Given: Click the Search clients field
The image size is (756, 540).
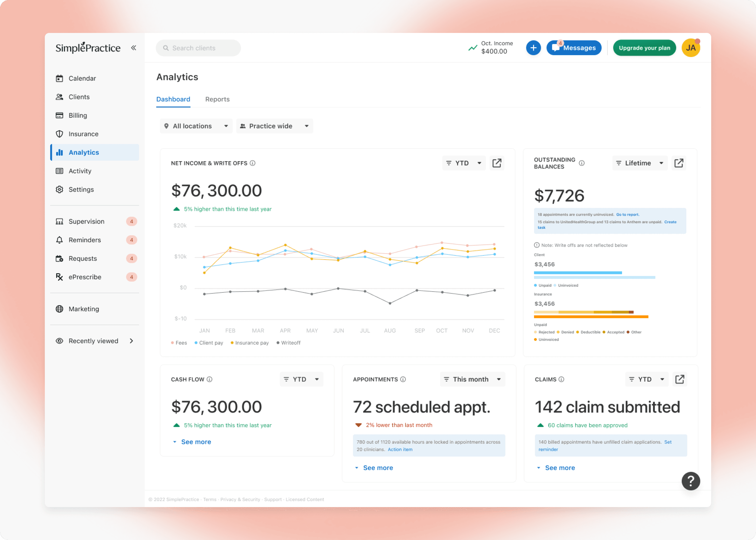Looking at the screenshot, I should coord(198,48).
